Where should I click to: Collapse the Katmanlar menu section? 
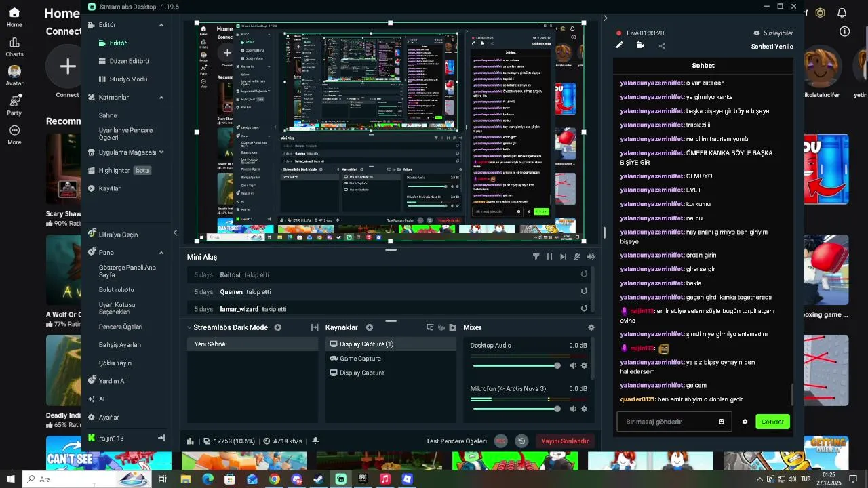(161, 98)
